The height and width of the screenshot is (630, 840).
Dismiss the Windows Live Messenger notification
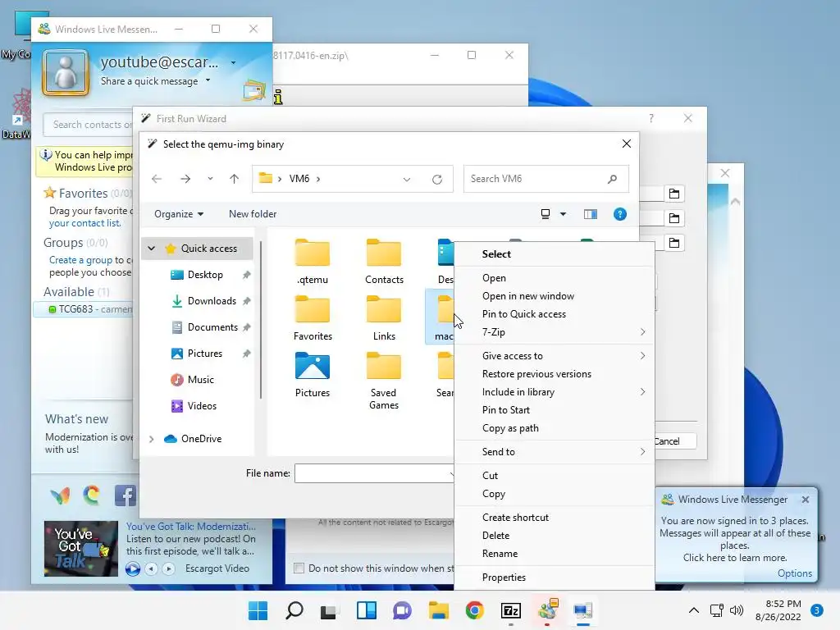point(806,500)
